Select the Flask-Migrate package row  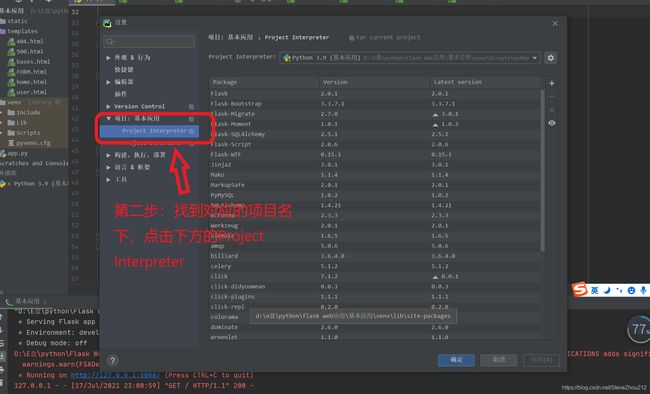click(375, 114)
